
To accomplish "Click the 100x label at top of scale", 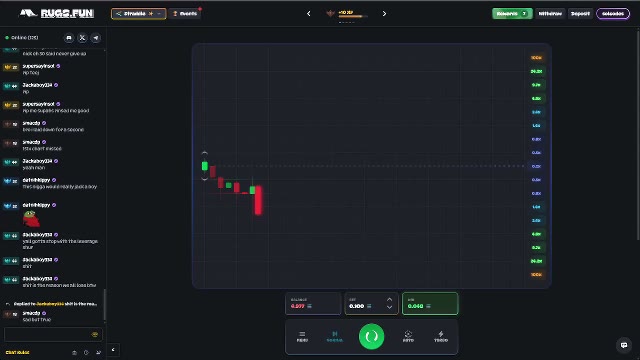I will [x=536, y=58].
